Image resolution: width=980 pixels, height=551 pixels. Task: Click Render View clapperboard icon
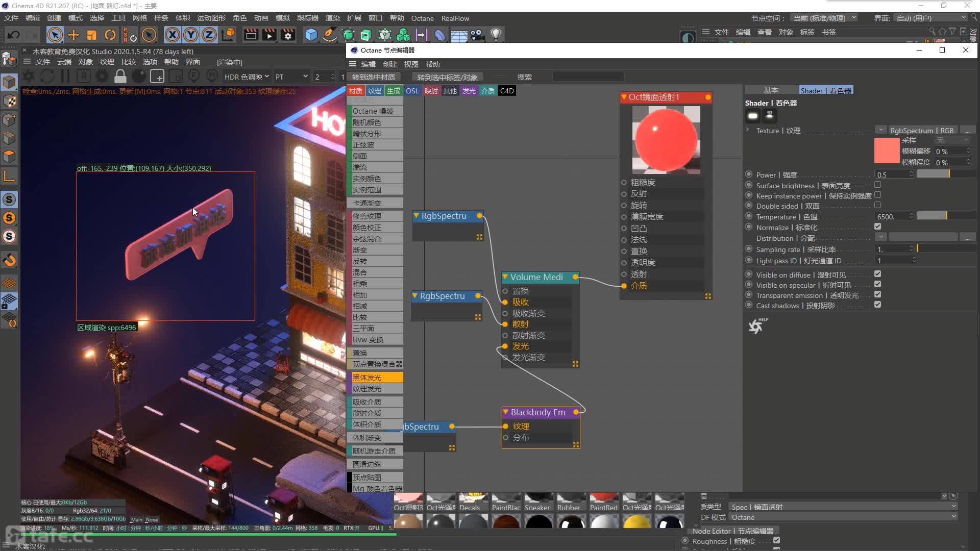(x=251, y=35)
